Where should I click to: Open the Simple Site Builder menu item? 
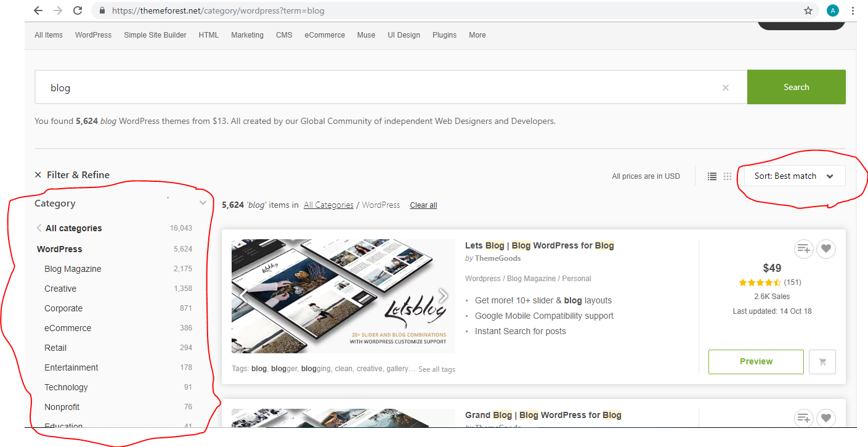(x=155, y=35)
